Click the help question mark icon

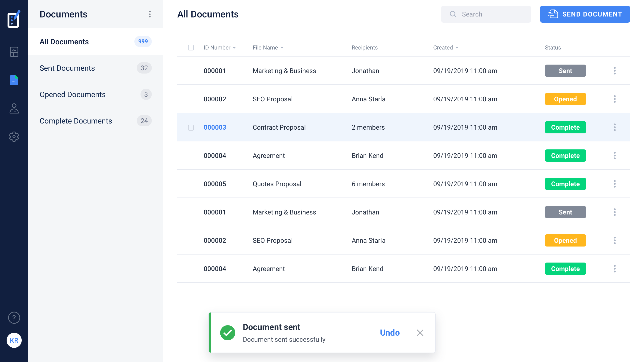point(14,318)
